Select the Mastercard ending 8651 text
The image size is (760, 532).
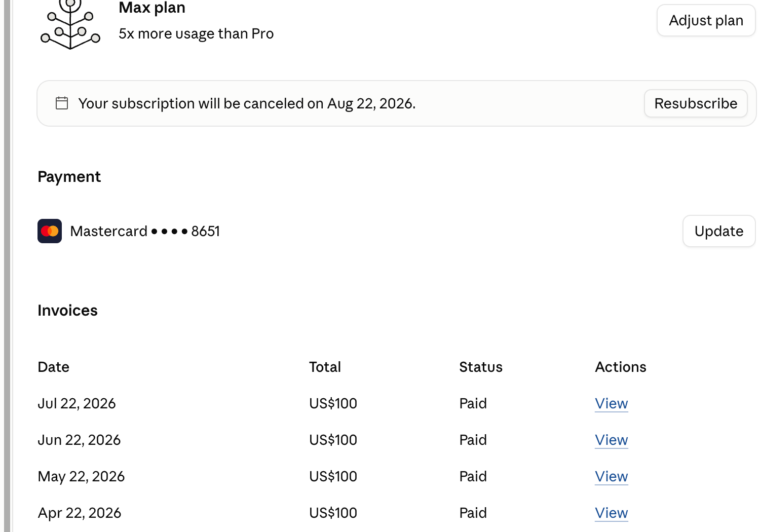145,231
